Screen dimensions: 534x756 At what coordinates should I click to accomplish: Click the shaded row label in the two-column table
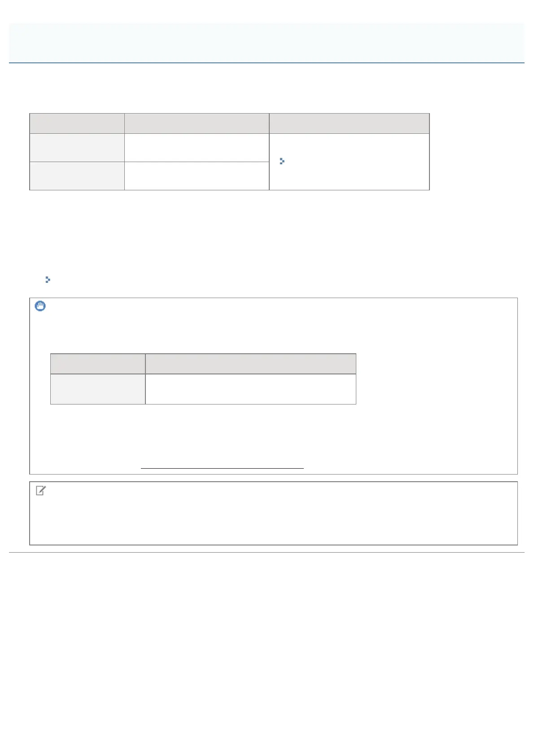[97, 389]
